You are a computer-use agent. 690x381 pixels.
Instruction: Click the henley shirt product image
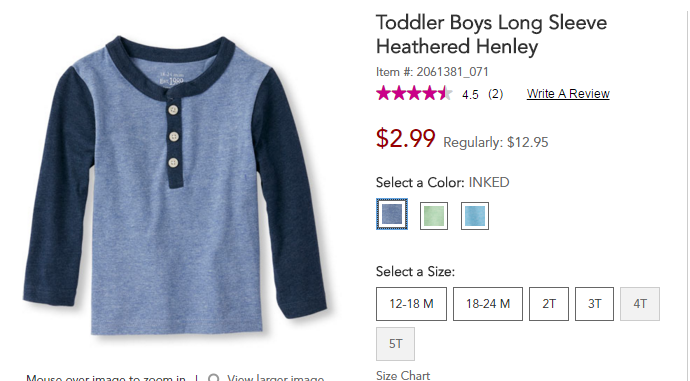click(175, 186)
